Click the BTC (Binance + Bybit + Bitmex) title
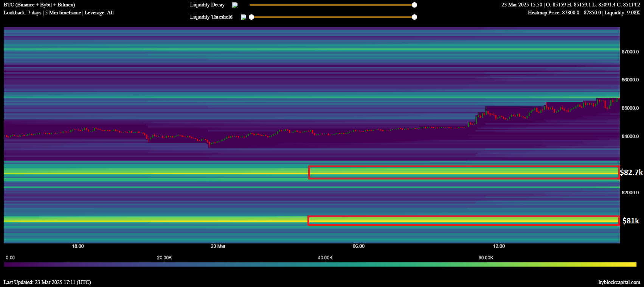This screenshot has width=644, height=287. point(39,5)
